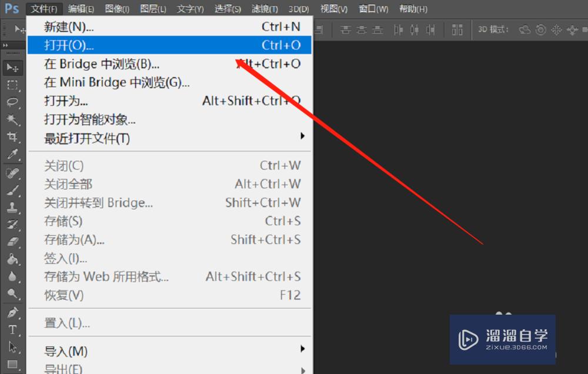The width and height of the screenshot is (588, 374).
Task: Select the Move tool in toolbox
Action: tap(12, 68)
